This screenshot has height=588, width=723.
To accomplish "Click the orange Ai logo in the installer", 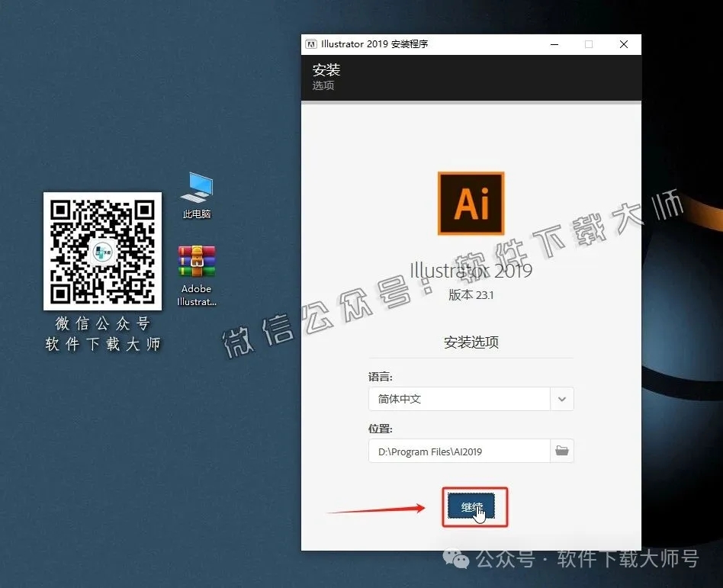I will point(471,204).
